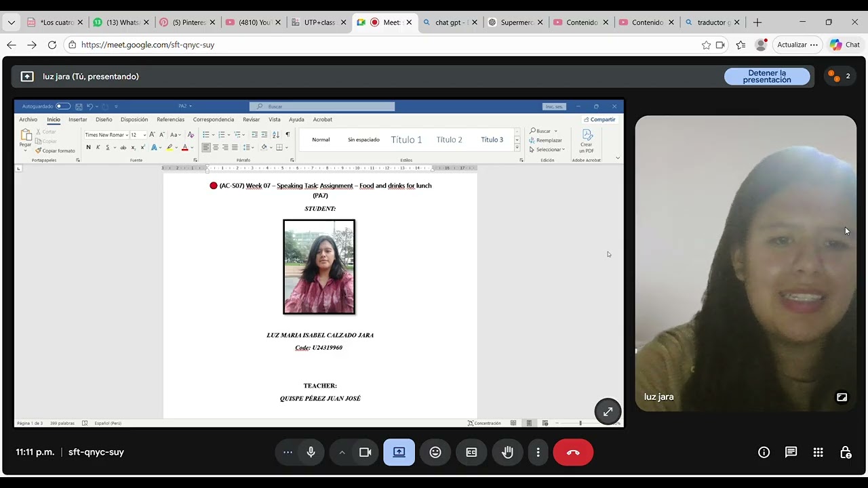Viewport: 868px width, 488px height.
Task: Turn on captions in Meet
Action: click(471, 452)
